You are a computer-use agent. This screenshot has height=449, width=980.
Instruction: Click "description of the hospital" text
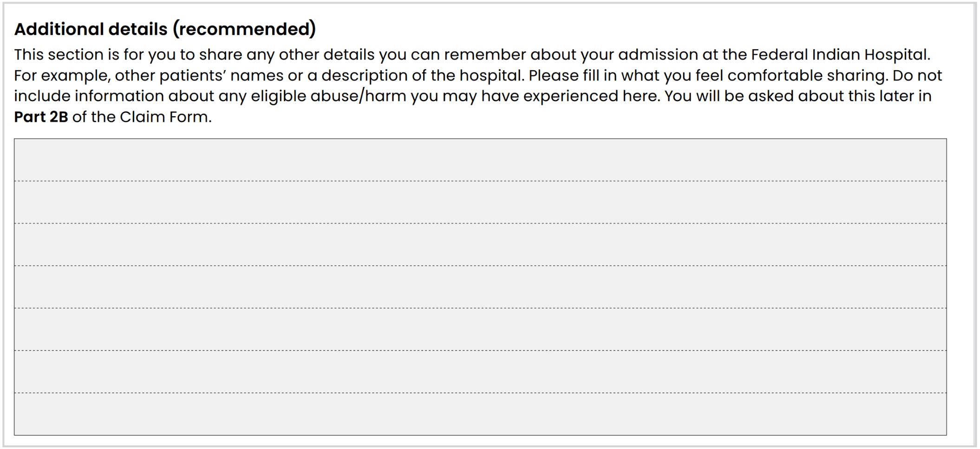(422, 76)
